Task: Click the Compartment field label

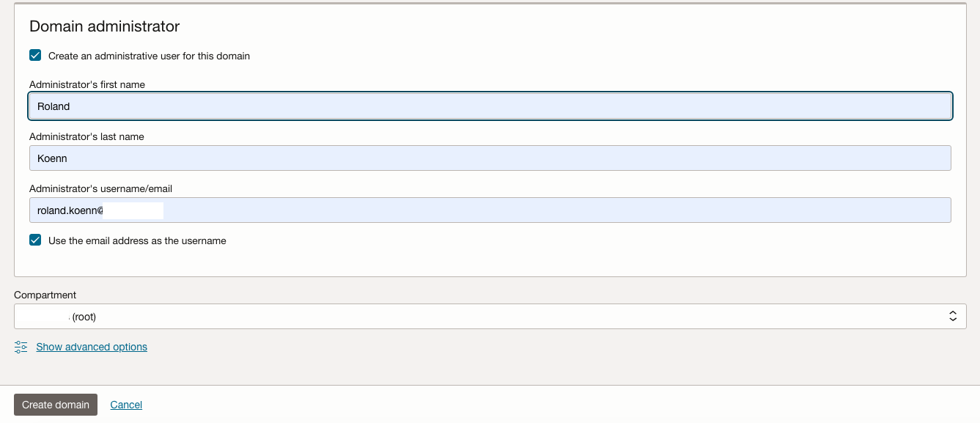Action: [45, 295]
